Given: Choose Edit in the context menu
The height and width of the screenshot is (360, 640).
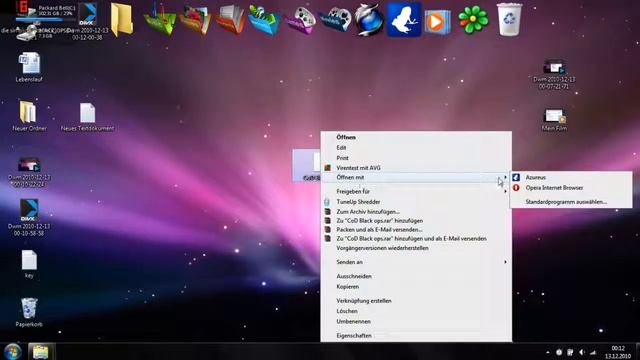Looking at the screenshot, I should (416, 147).
